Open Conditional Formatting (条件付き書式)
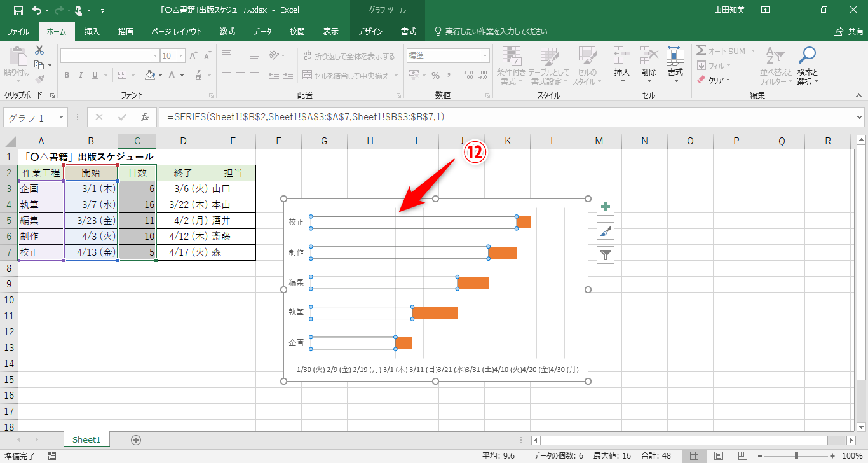This screenshot has width=868, height=463. click(x=511, y=66)
